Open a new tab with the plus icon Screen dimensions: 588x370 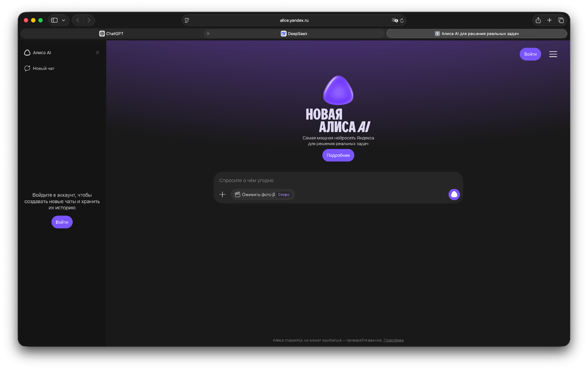(549, 20)
